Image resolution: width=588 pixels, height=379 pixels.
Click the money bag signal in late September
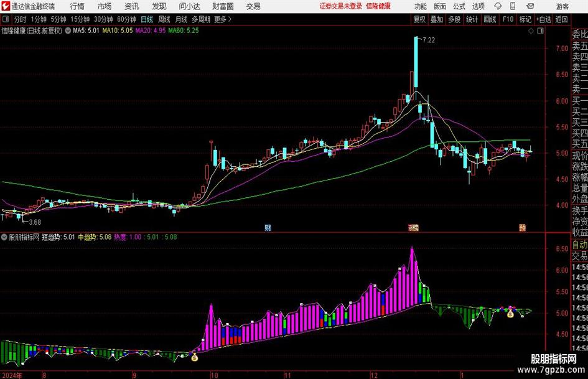(194, 357)
